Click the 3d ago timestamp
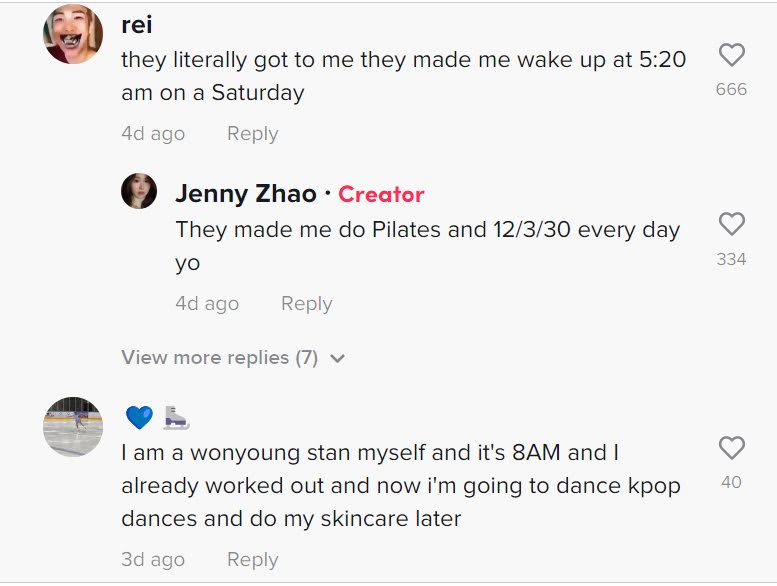Screen dimensions: 777x586 coord(153,559)
